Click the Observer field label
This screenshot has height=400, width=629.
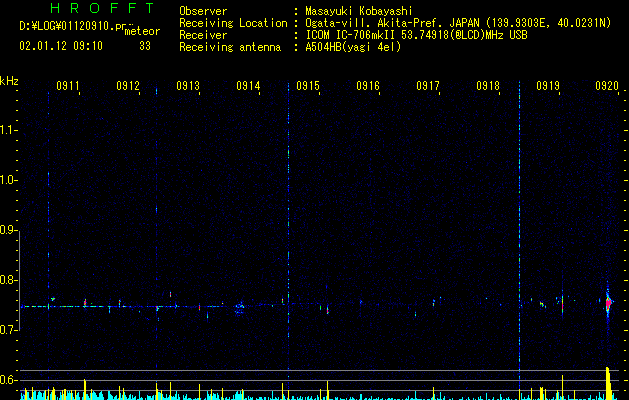pos(203,11)
